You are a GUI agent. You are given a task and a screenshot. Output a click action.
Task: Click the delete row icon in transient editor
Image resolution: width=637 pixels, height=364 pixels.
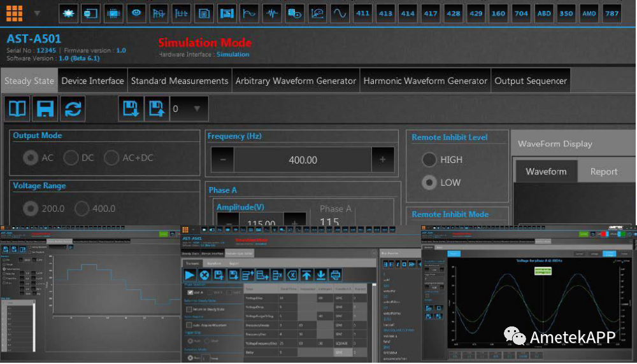click(x=277, y=275)
